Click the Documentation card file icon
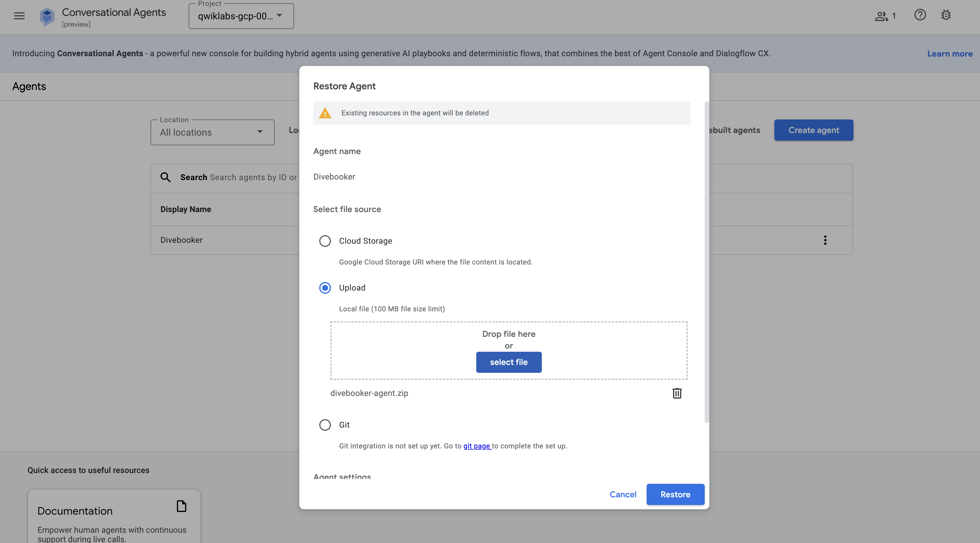The width and height of the screenshot is (980, 543). [x=182, y=506]
